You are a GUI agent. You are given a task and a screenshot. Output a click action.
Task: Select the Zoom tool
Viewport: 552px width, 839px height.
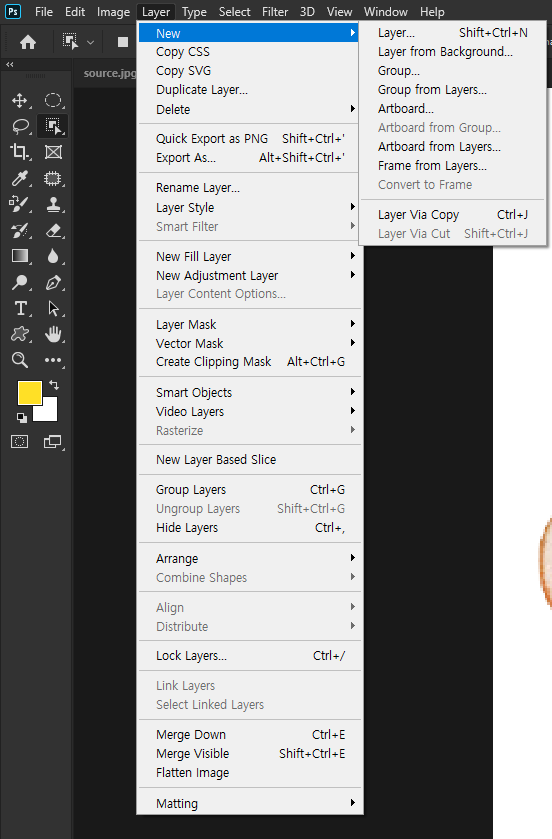coord(20,360)
